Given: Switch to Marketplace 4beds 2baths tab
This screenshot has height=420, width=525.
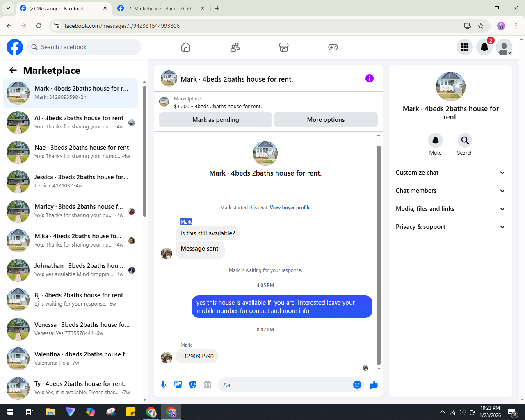Looking at the screenshot, I should click(x=160, y=9).
